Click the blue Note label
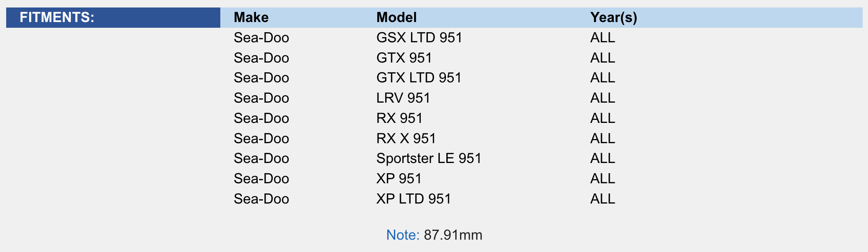The height and width of the screenshot is (252, 868). pyautogui.click(x=403, y=235)
